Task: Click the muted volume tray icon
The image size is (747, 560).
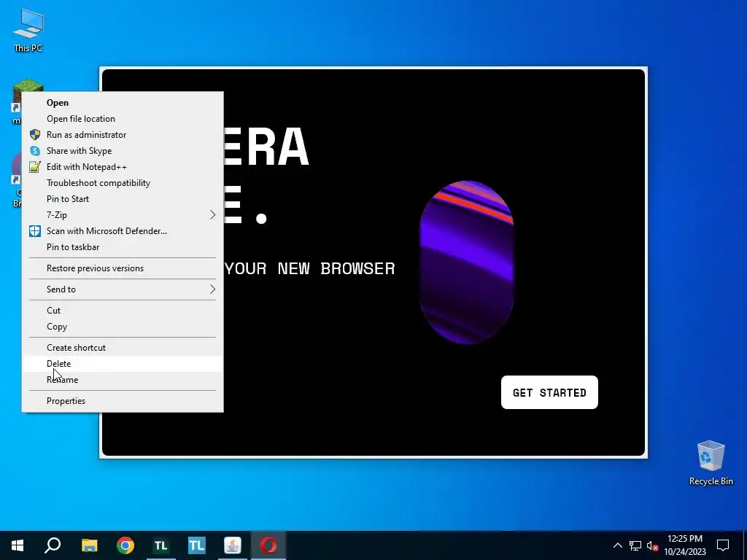Action: point(652,545)
